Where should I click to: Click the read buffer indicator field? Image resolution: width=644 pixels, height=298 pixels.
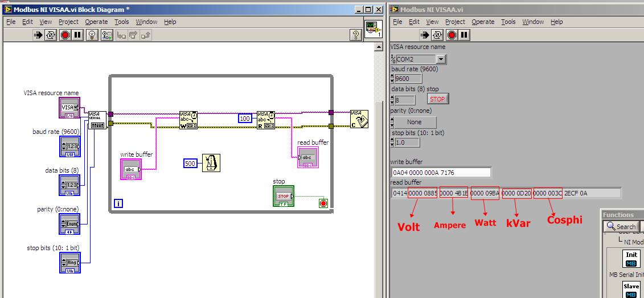click(x=506, y=193)
